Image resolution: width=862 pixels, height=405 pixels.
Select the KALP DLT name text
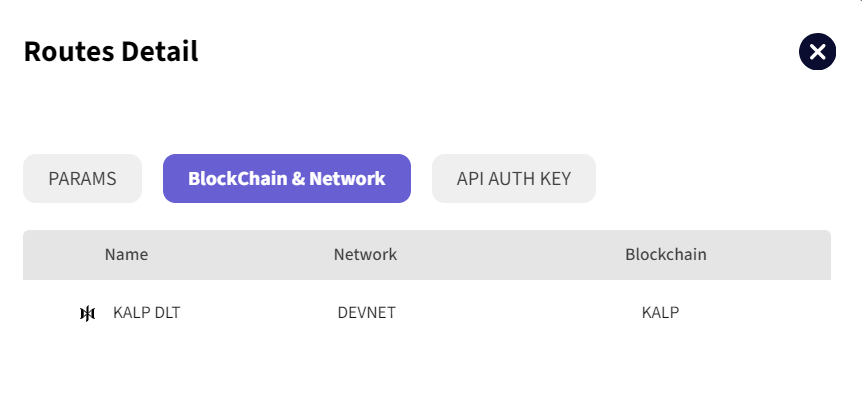[x=147, y=313]
